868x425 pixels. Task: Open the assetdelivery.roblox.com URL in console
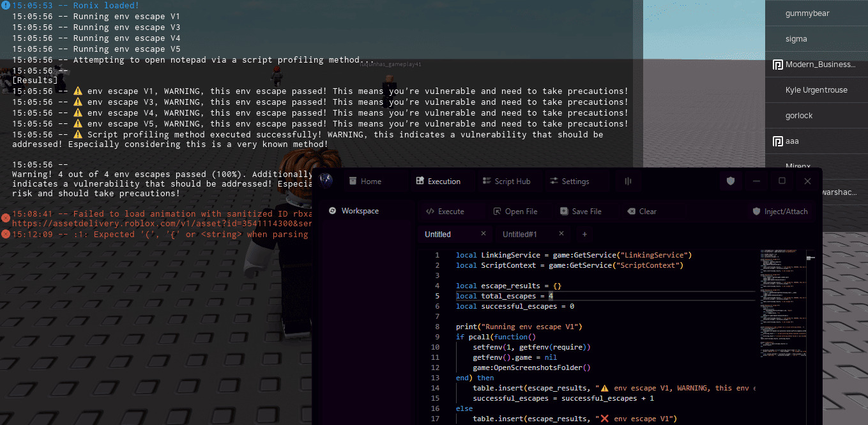162,224
